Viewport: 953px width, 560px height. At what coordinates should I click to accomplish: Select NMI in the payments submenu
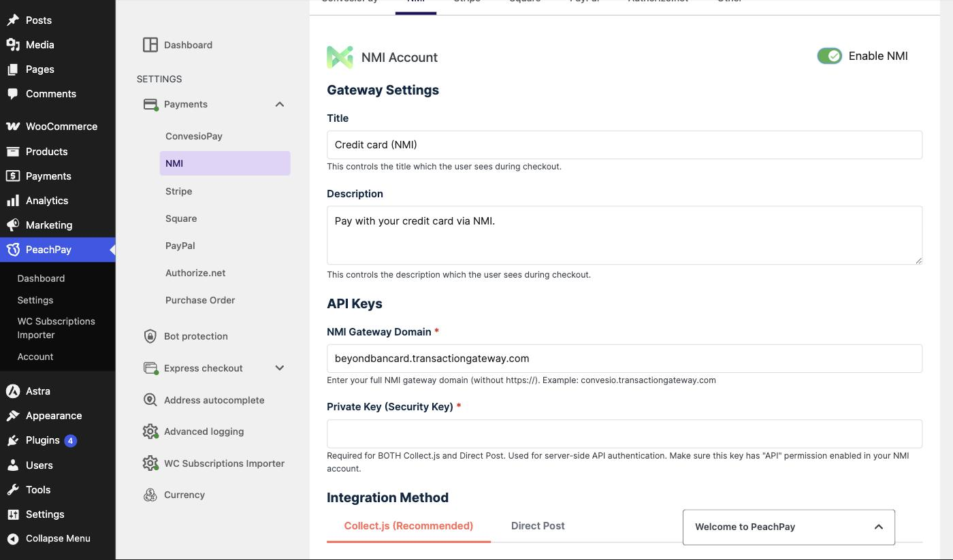[x=225, y=163]
